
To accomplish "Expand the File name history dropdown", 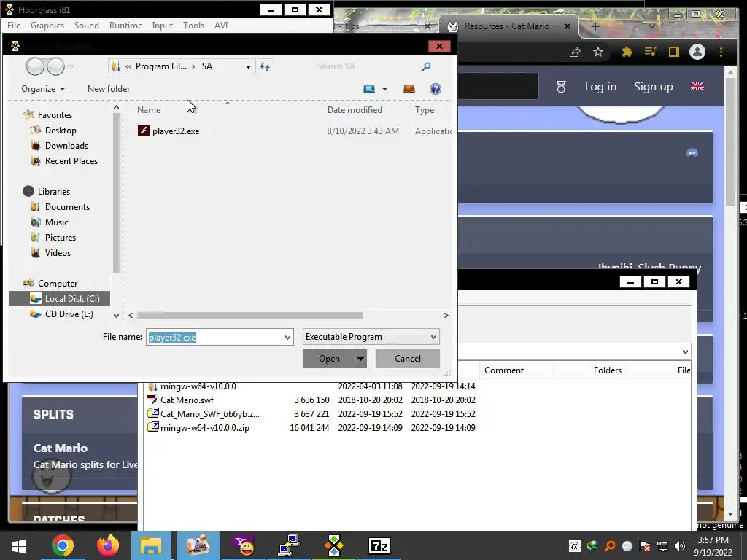I will 287,337.
